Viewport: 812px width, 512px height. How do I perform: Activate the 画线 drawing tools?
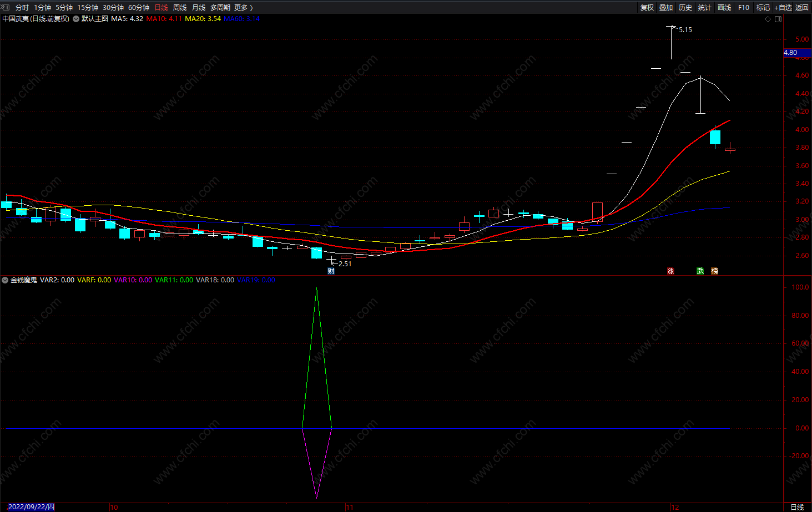724,8
